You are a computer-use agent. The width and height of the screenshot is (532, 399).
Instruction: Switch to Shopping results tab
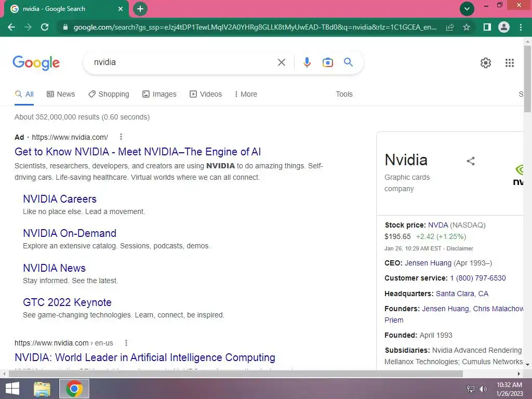tap(109, 95)
